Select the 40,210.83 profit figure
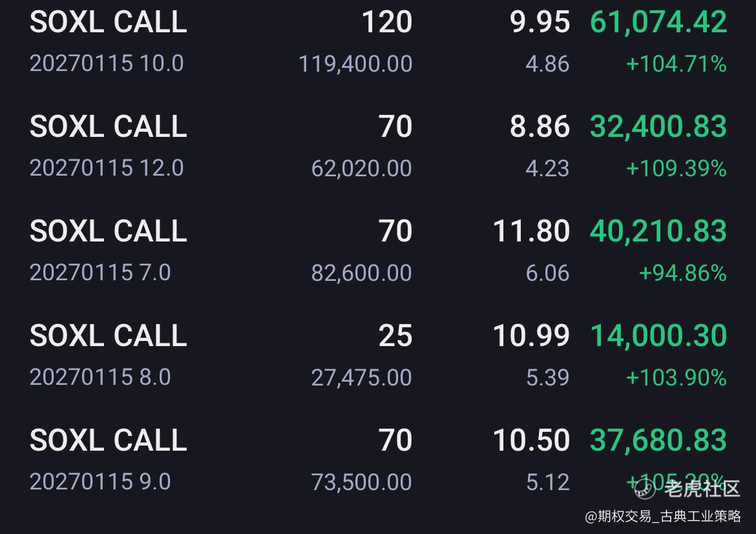 (x=658, y=231)
